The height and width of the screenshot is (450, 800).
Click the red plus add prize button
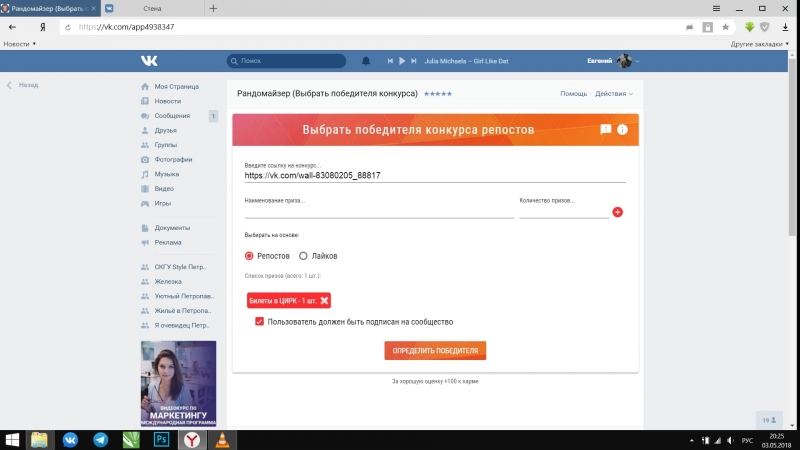pos(617,212)
